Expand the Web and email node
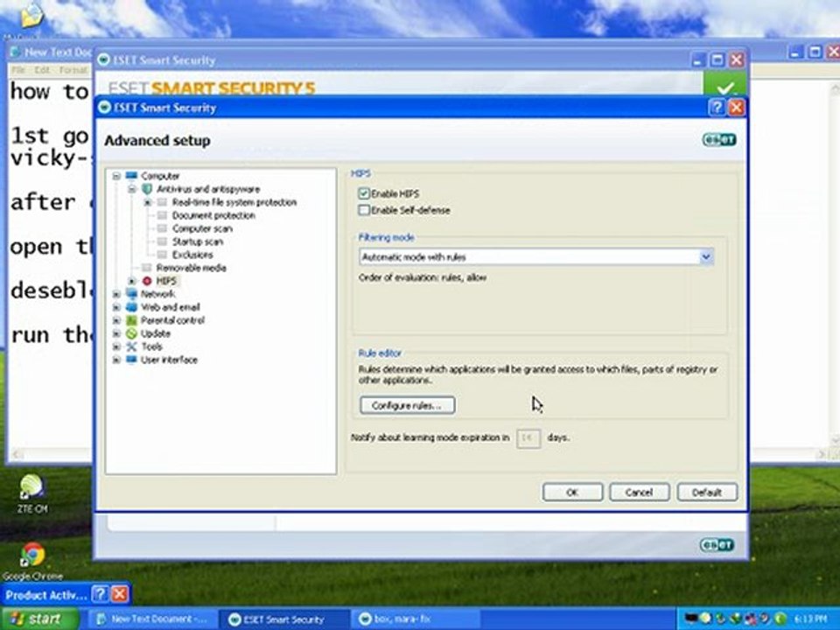This screenshot has width=840, height=630. (x=116, y=307)
